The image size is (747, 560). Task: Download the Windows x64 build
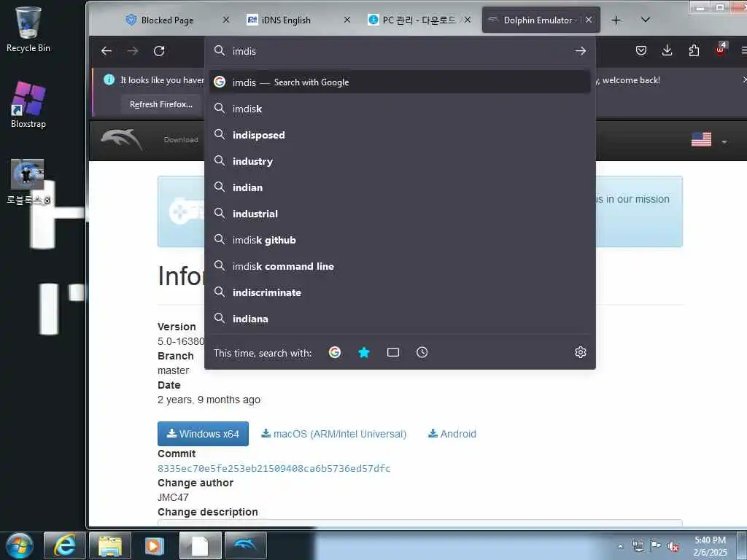click(203, 434)
